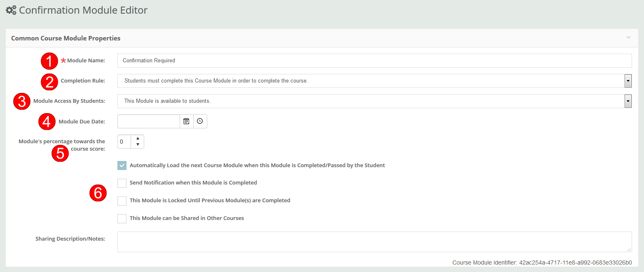Open the Completion Rule dropdown
The width and height of the screenshot is (644, 272).
[628, 80]
